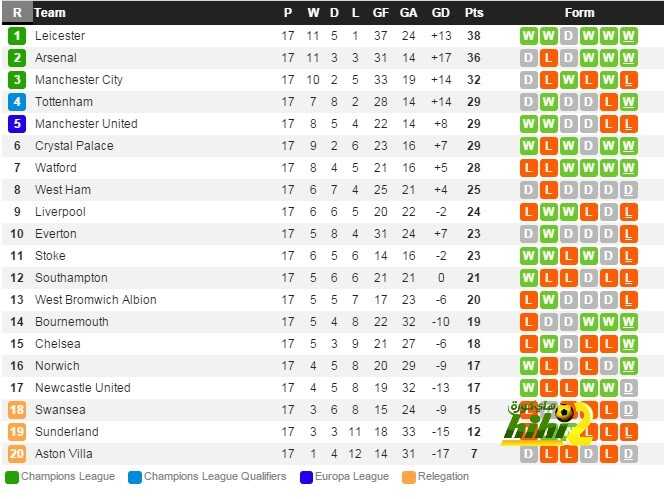Viewport: 664px width, 499px height.
Task: Open the West Bromwich Albion team name
Action: click(x=96, y=300)
